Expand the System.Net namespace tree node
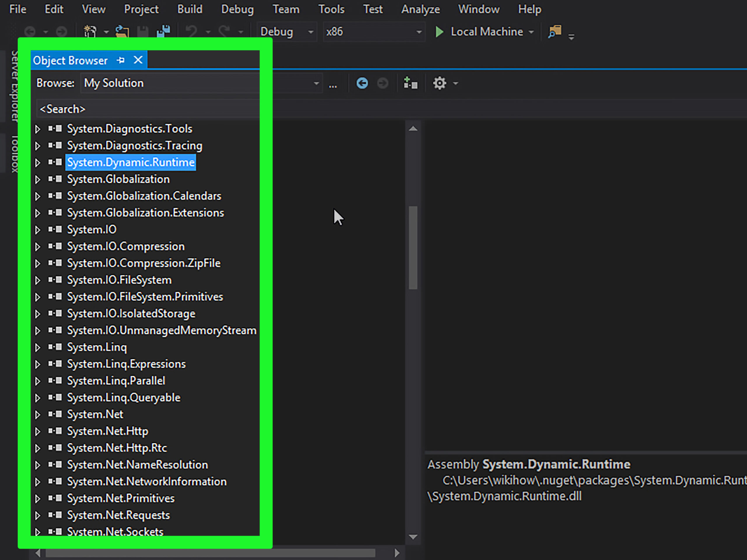The image size is (747, 560). click(x=37, y=414)
